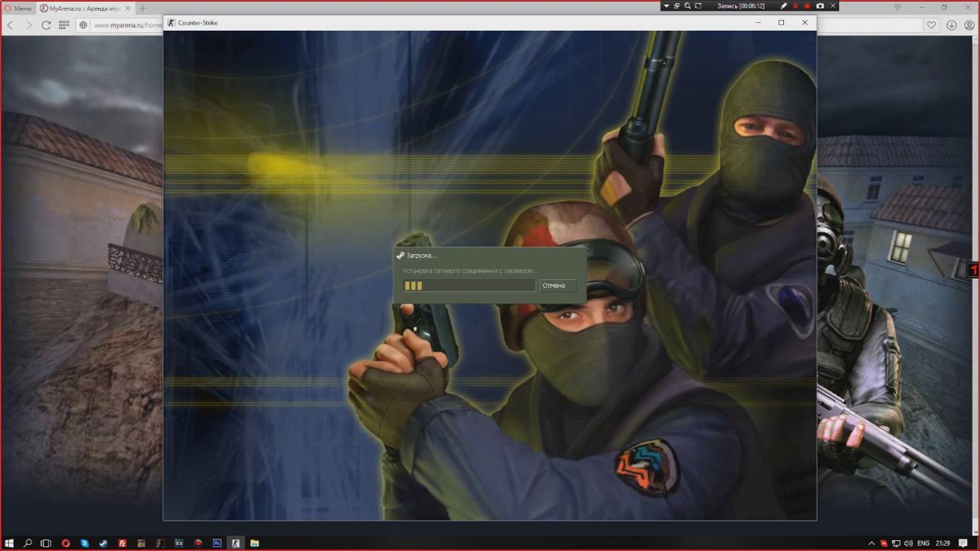Open the clock showing 21:29
Screen dimensions: 980x551
coord(943,543)
